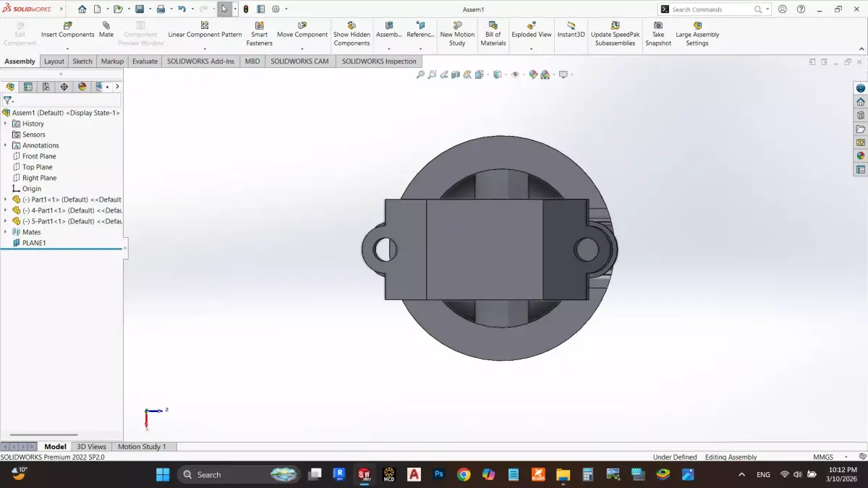Click the Section View icon

(x=456, y=74)
